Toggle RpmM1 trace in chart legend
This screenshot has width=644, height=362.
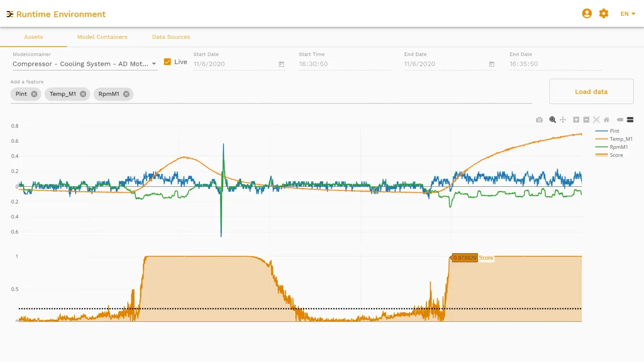click(x=618, y=147)
